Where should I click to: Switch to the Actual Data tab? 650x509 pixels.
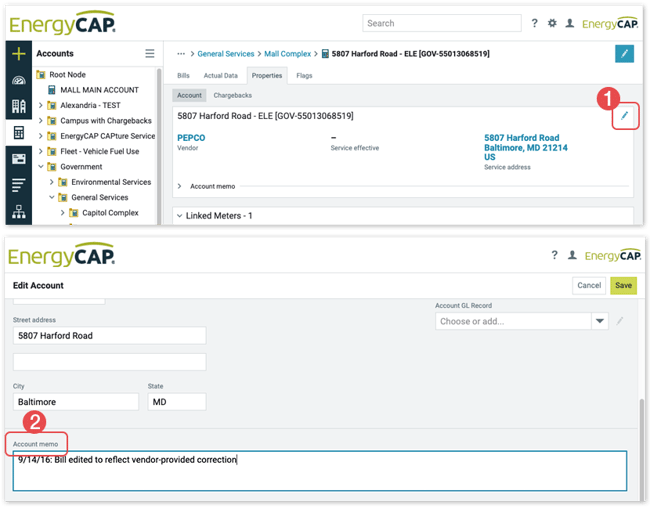coord(220,75)
